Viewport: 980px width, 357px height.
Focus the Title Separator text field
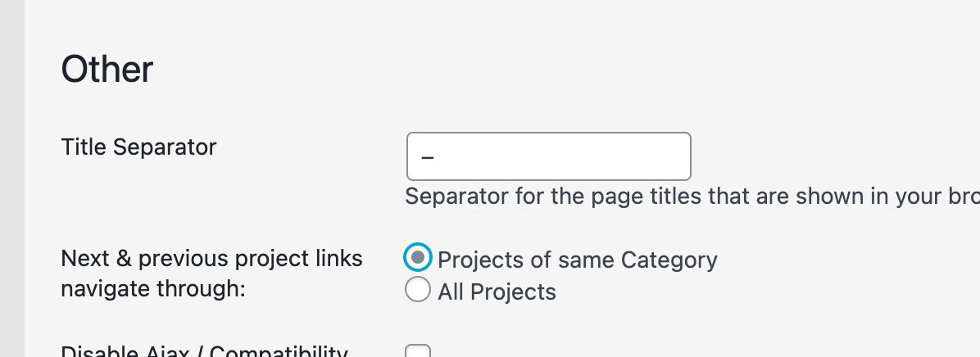[x=548, y=156]
